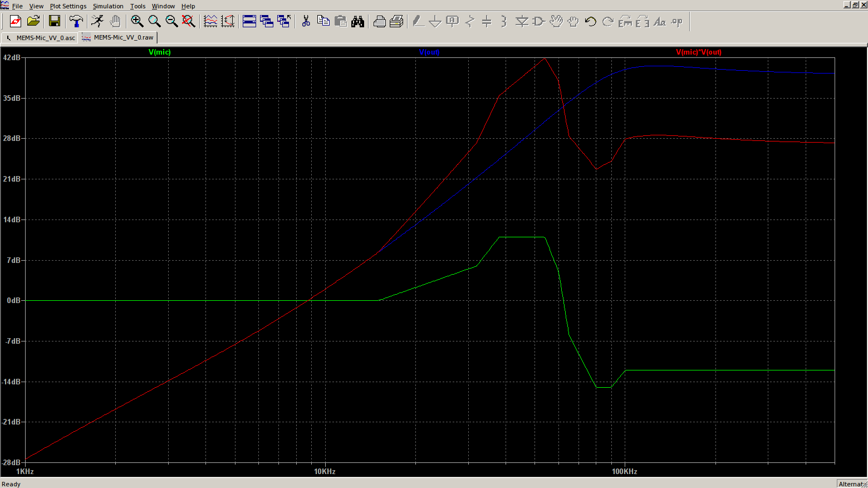Image resolution: width=868 pixels, height=488 pixels.
Task: Open a file with the folder icon
Action: [33, 21]
